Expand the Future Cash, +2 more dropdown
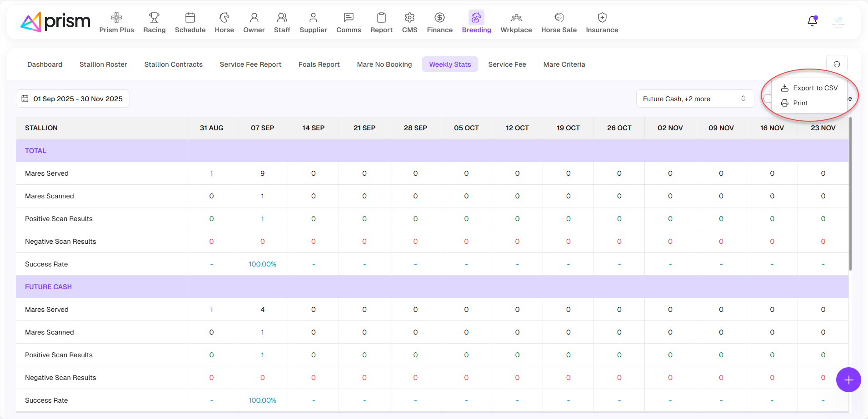Screen dimensions: 868x419 click(x=694, y=99)
